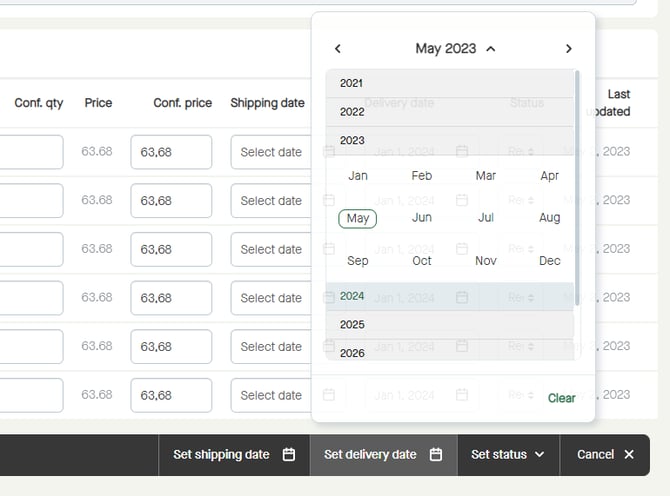Choose Dec in the month grid
Screen dimensions: 670x496
tap(549, 261)
